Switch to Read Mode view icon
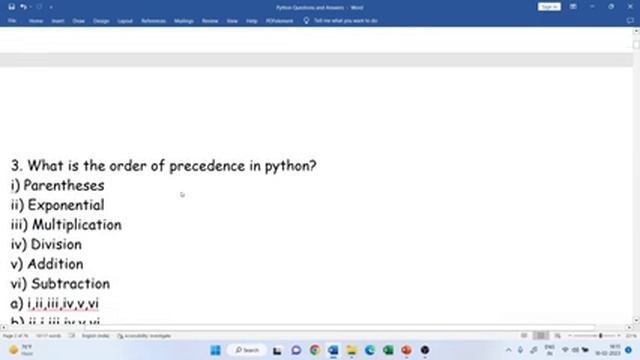This screenshot has width=640, height=360. point(524,336)
